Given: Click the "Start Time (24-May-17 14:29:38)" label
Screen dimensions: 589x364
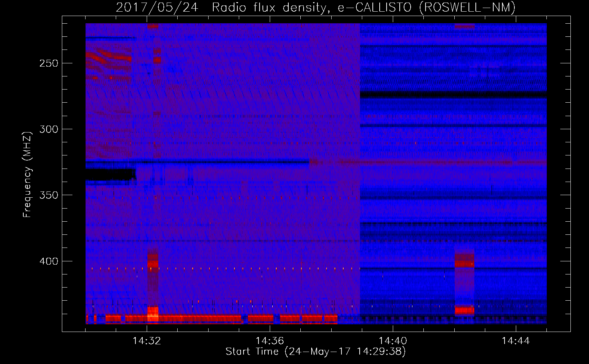Looking at the screenshot, I should tap(316, 352).
